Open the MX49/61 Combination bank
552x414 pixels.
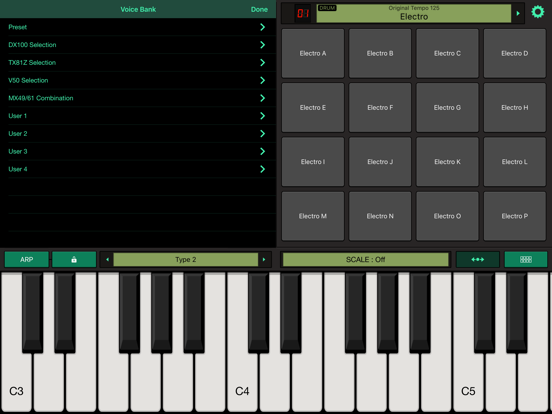click(138, 98)
